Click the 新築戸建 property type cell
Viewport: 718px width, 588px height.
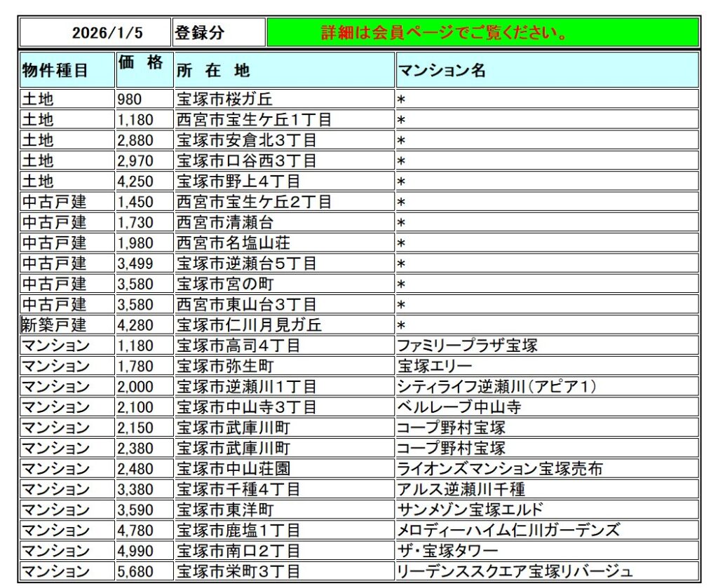[x=67, y=325]
